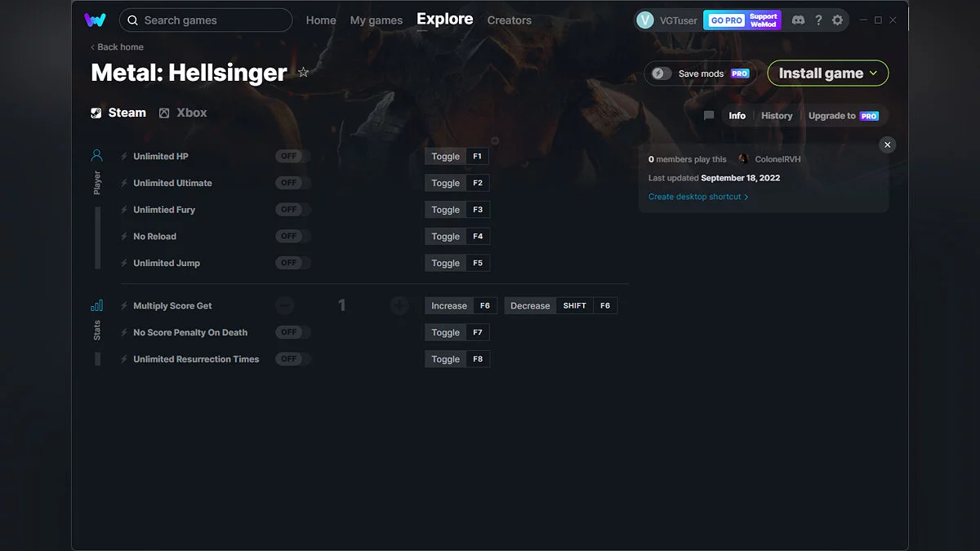Image resolution: width=980 pixels, height=551 pixels.
Task: Click the lightning icon beside Unlimited Ultimate
Action: (x=124, y=183)
